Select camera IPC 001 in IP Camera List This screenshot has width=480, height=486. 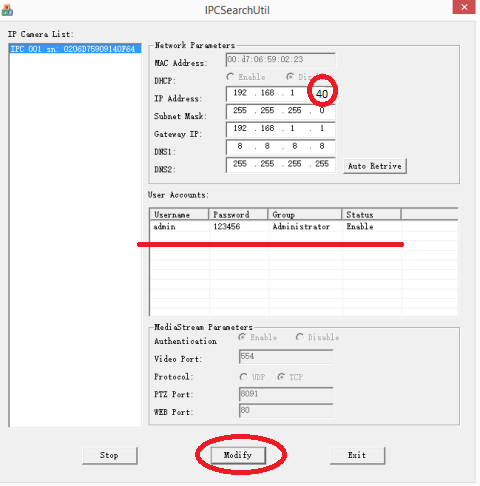pyautogui.click(x=75, y=49)
